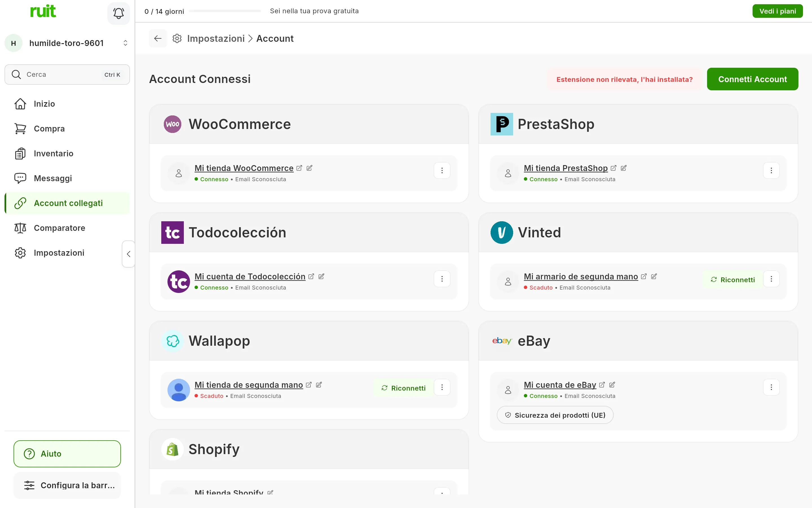Screen dimensions: 812x508
Task: Open options menu for Mi tienda de segunda mano
Action: [442, 387]
